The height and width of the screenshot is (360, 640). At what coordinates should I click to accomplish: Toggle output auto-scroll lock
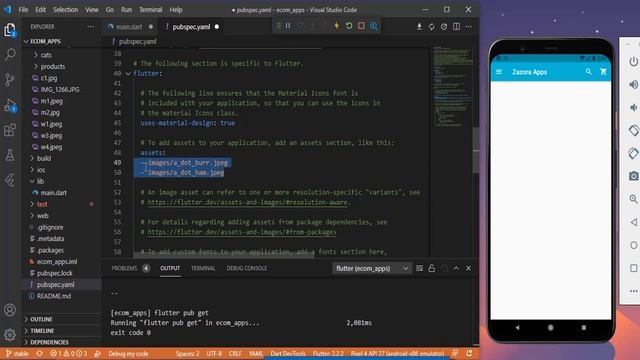coord(431,268)
